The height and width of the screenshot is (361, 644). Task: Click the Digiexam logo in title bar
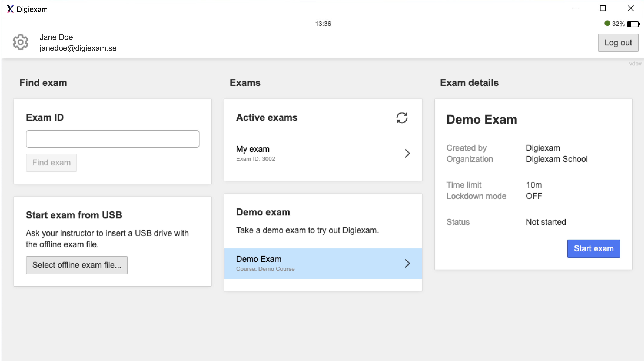click(x=10, y=9)
